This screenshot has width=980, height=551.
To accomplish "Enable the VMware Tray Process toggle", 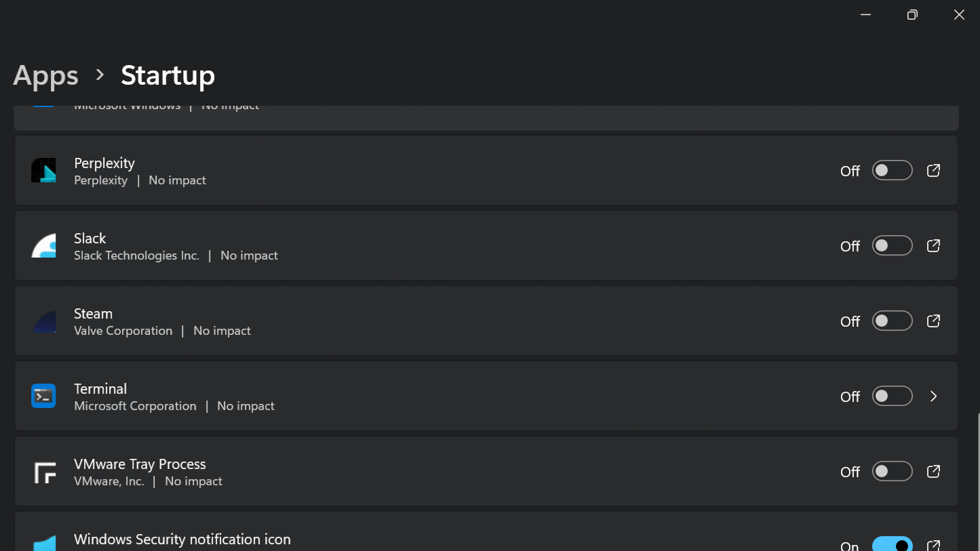I will coord(892,471).
